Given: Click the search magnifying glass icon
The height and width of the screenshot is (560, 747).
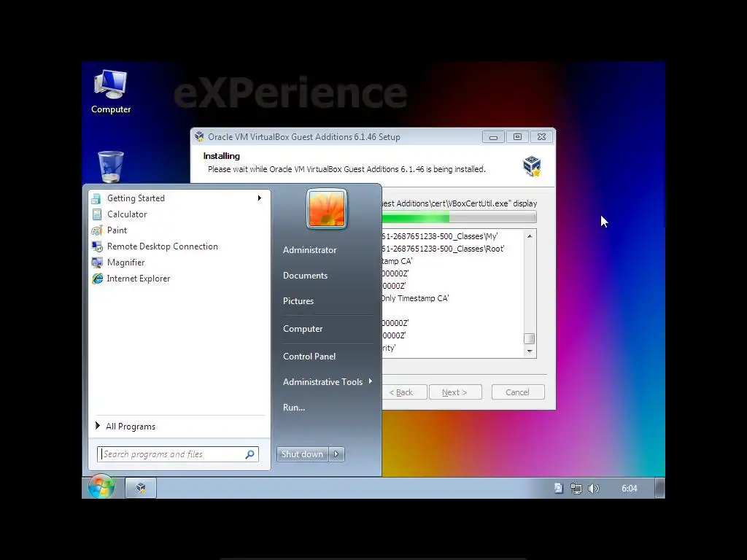Looking at the screenshot, I should pyautogui.click(x=249, y=454).
